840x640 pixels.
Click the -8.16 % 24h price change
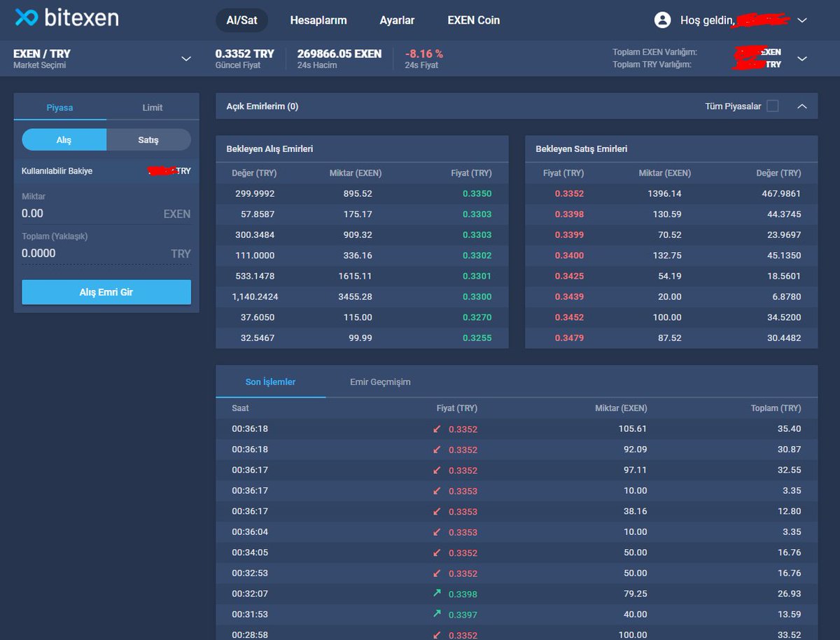coord(423,54)
